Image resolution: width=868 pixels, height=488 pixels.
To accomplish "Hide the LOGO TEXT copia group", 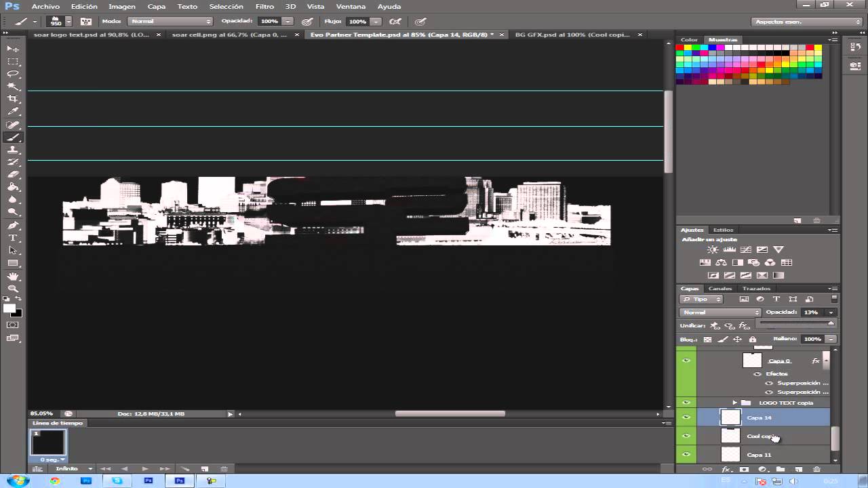I will (x=686, y=403).
